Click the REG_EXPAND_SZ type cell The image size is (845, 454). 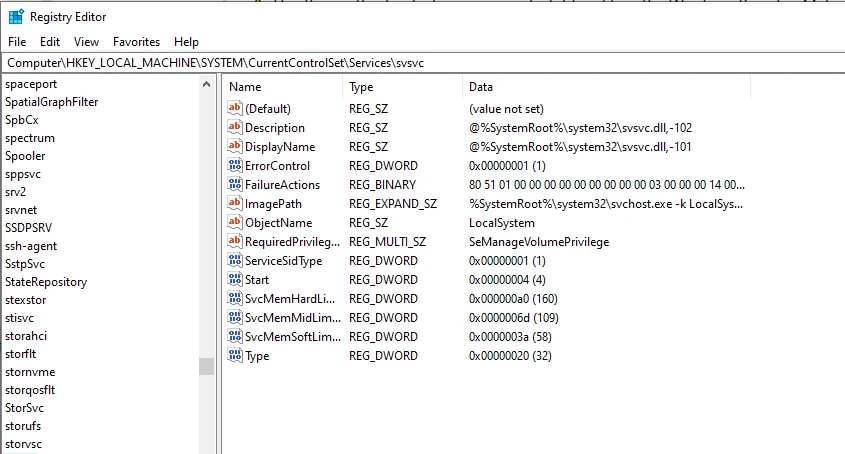tap(393, 204)
